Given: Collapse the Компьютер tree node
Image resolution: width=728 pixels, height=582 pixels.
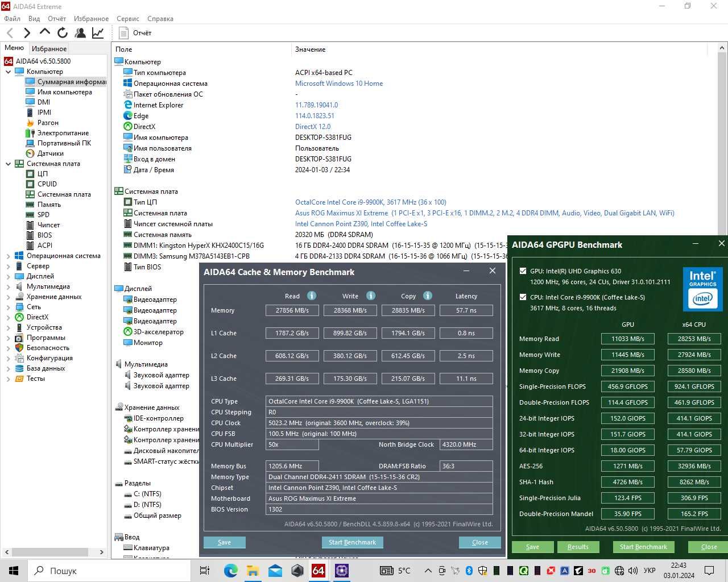Looking at the screenshot, I should pyautogui.click(x=8, y=72).
